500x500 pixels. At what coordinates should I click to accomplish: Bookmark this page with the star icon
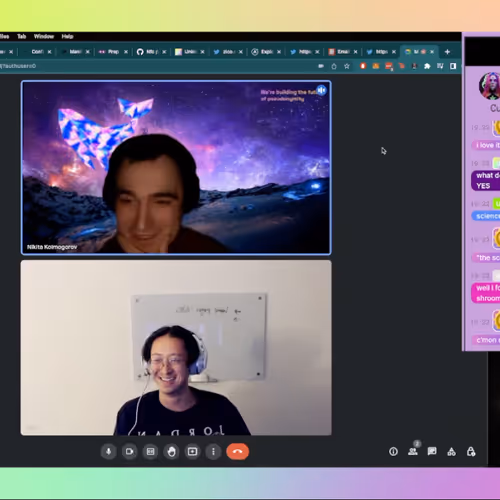347,66
